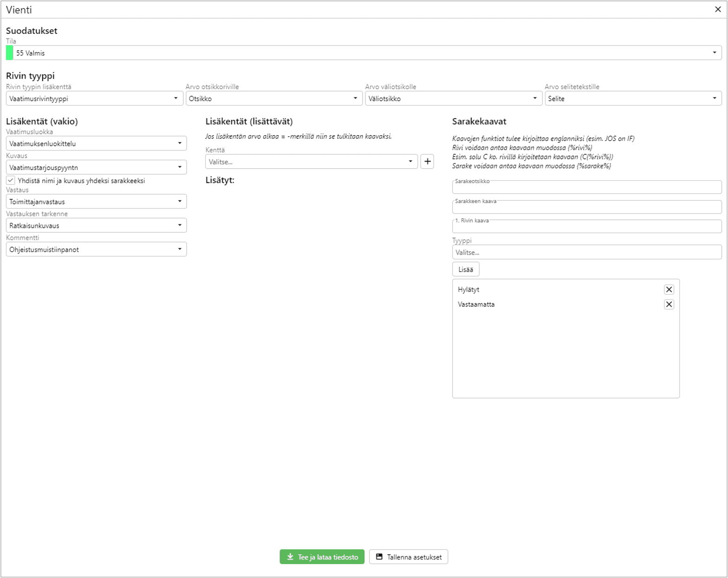Screen dimensions: 728x578
Task: Remove Vastaamatta with its X icon
Action: (669, 304)
